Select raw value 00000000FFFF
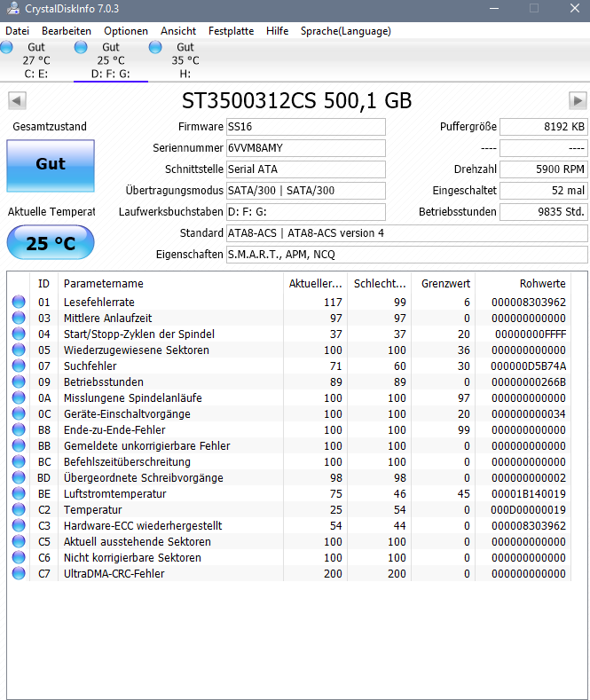This screenshot has height=700, width=590. click(x=531, y=334)
